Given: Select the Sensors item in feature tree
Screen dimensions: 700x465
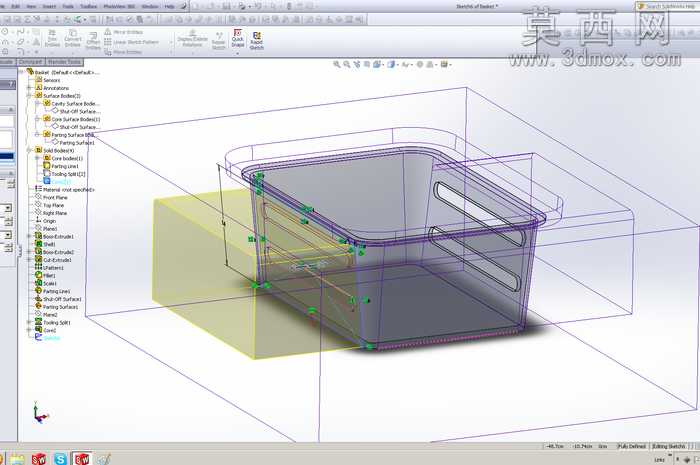Looking at the screenshot, I should [x=48, y=80].
